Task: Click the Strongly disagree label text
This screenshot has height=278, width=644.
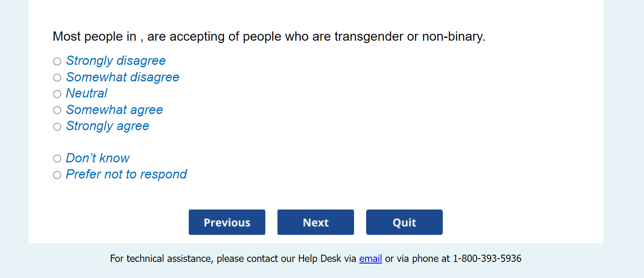Action: (116, 60)
